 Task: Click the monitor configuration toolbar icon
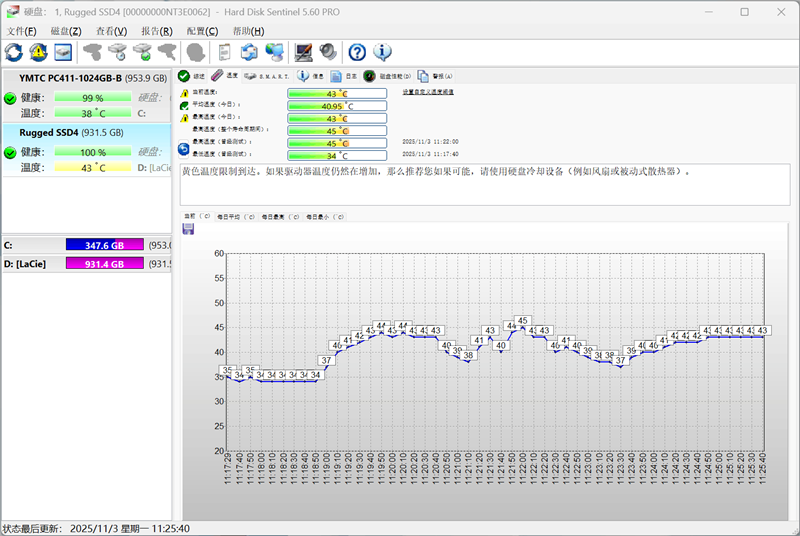click(303, 52)
